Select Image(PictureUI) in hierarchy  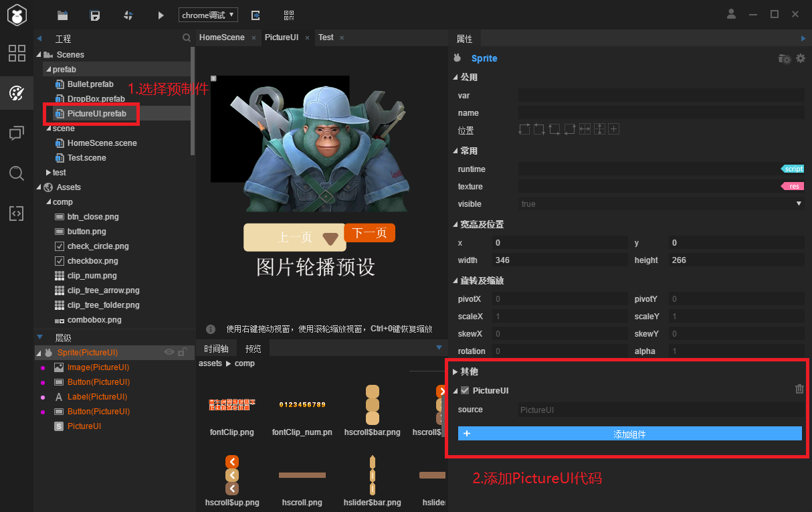98,367
